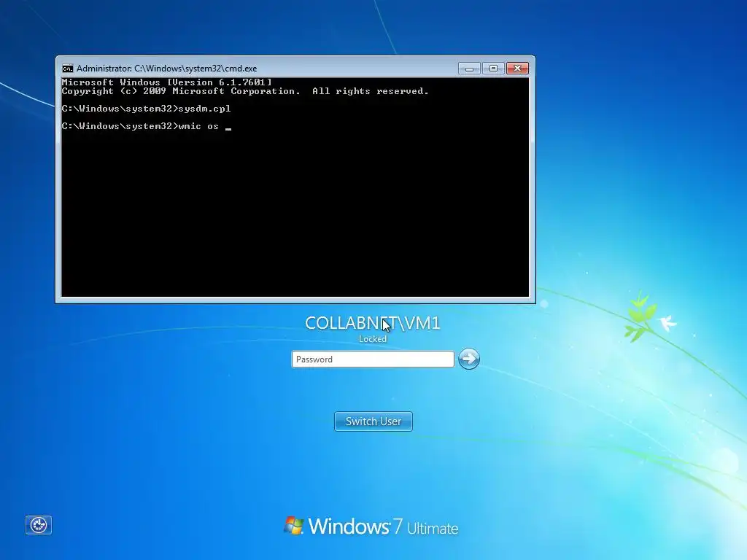The height and width of the screenshot is (560, 747).
Task: Click the Switch User button
Action: (373, 421)
